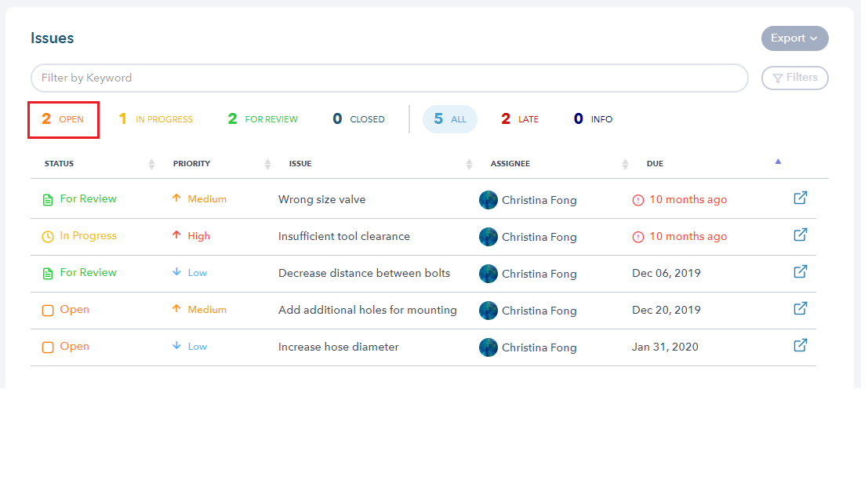Click the overdue clock icon on Wrong size valve
Image resolution: width=868 pixels, height=480 pixels.
tap(637, 200)
